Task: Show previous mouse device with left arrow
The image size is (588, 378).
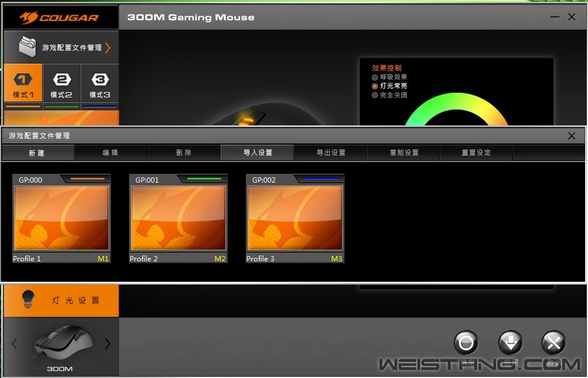Action: coord(15,344)
